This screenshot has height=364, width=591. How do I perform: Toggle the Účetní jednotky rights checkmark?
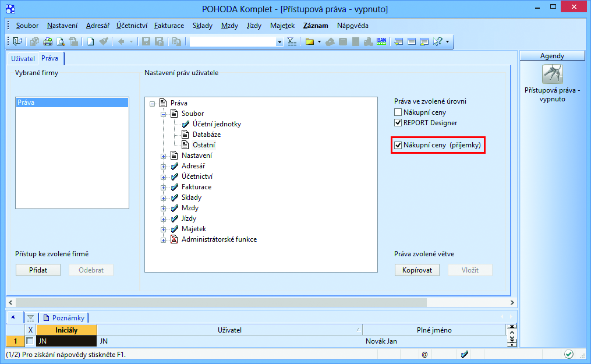tap(185, 124)
